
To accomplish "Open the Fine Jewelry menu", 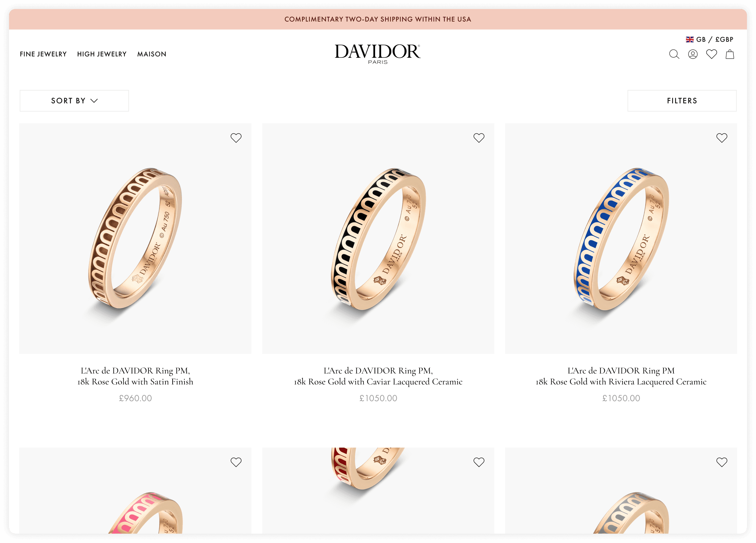I will (x=43, y=54).
